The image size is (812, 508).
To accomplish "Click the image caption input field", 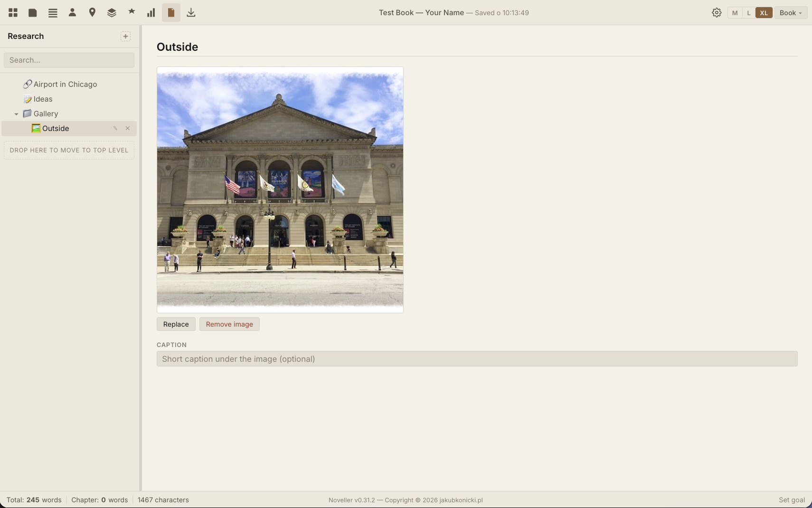I will [477, 359].
